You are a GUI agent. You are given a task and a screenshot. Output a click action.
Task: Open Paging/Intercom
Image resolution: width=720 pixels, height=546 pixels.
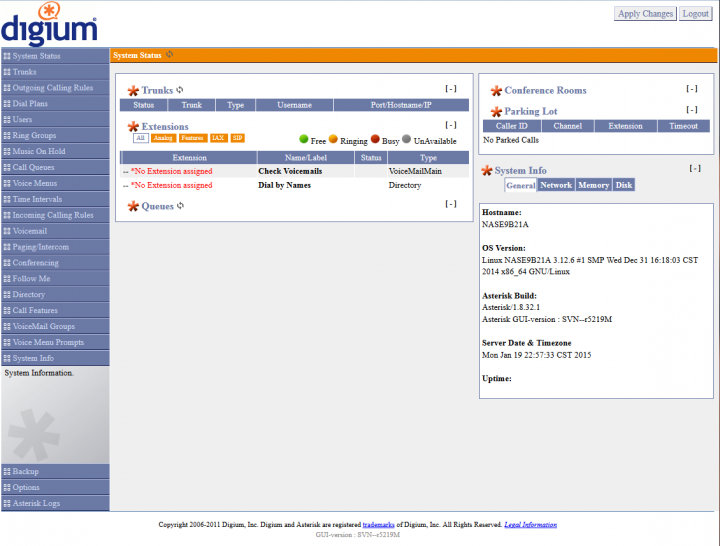55,247
